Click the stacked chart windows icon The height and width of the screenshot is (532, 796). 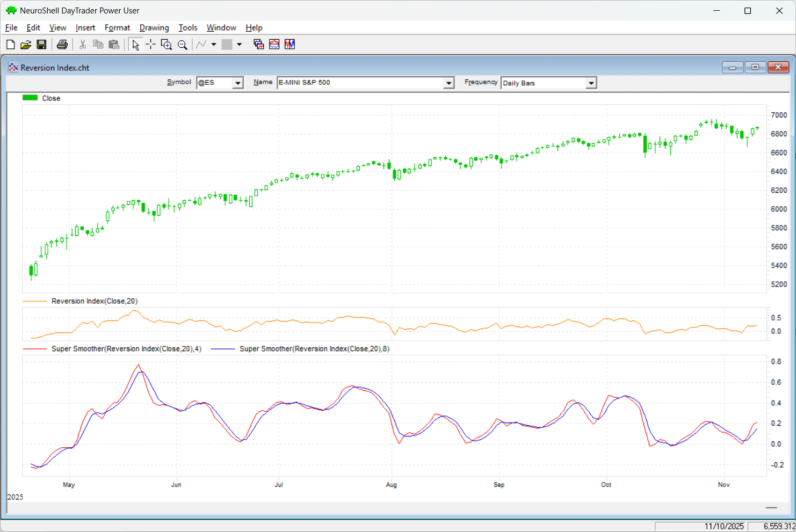point(258,45)
